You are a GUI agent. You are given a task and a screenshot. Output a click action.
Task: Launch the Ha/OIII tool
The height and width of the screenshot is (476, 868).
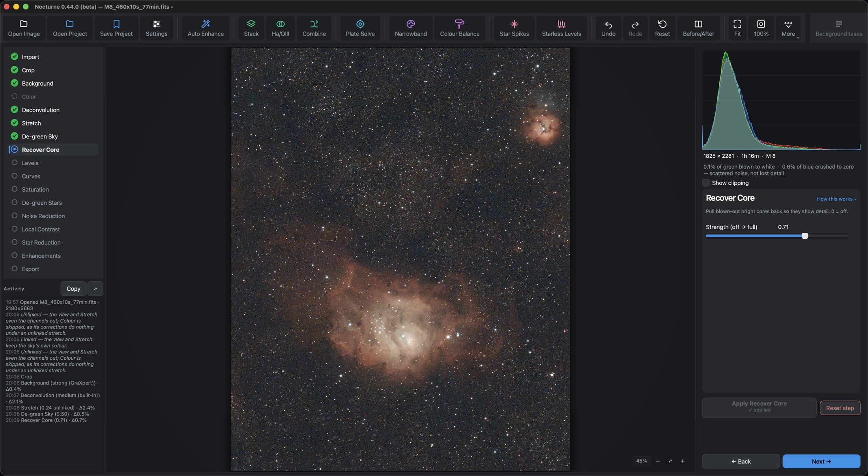point(280,28)
